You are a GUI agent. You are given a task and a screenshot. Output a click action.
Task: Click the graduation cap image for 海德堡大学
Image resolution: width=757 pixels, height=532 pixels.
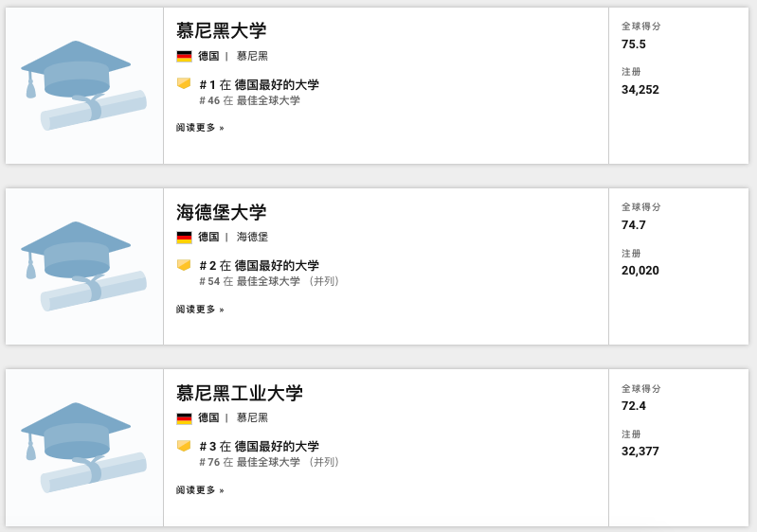pos(83,266)
